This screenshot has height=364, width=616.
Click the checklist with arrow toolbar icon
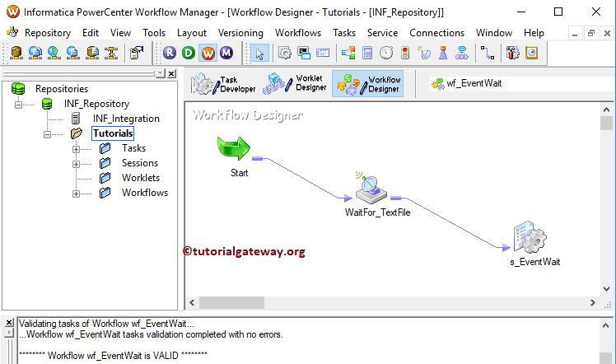pos(137,53)
